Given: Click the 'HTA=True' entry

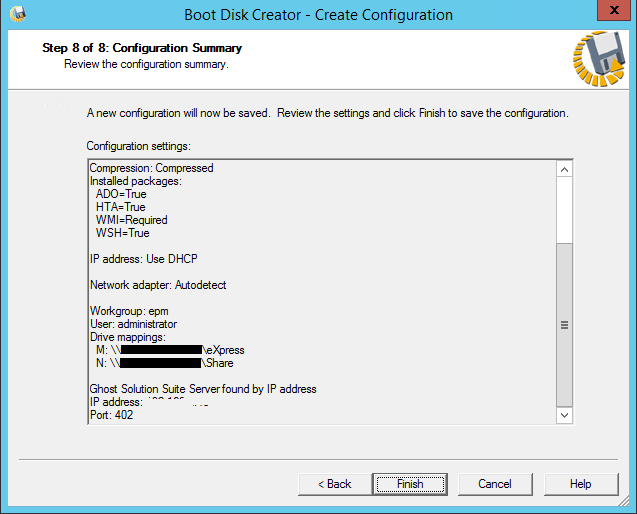Looking at the screenshot, I should (121, 207).
